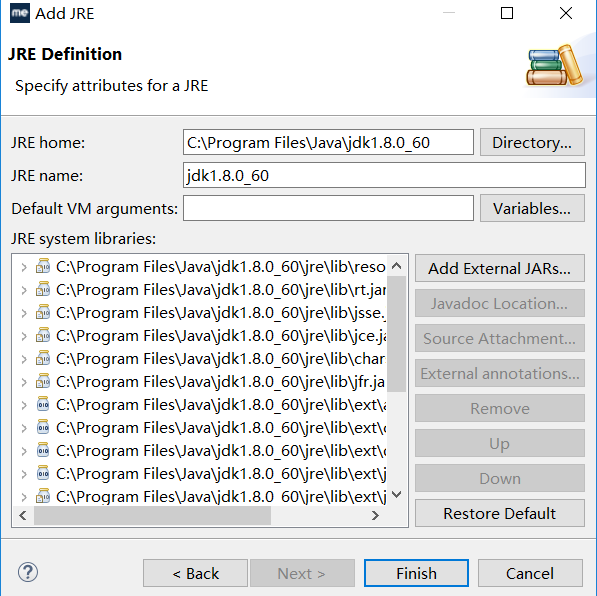Click the jar icon of jfr.jar entry
This screenshot has height=596, width=597.
(43, 382)
